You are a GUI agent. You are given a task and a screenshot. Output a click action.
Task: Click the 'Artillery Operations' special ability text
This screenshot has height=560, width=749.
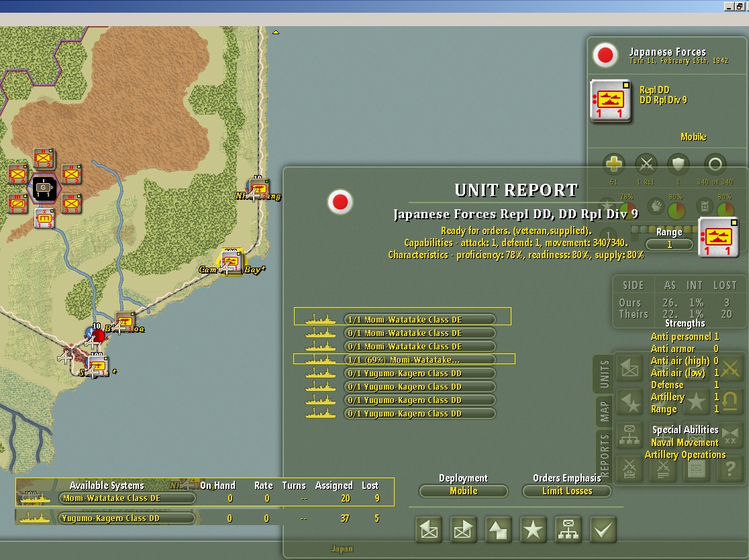click(685, 455)
